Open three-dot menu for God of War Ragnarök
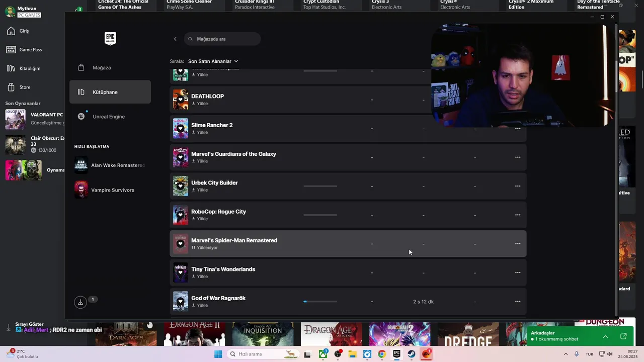Screen dimensions: 644x362 (518, 302)
